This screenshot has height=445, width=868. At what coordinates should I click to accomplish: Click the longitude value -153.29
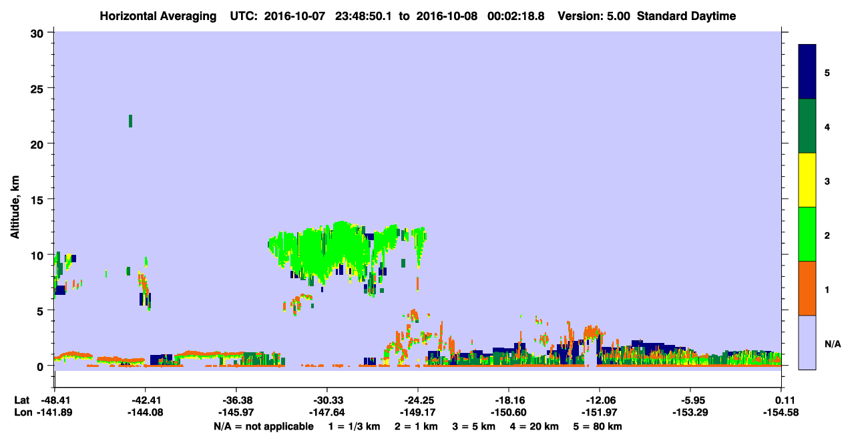coord(690,413)
